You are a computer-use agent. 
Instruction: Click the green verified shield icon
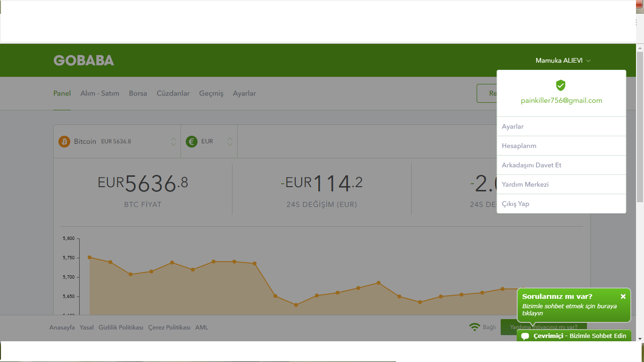coord(561,85)
